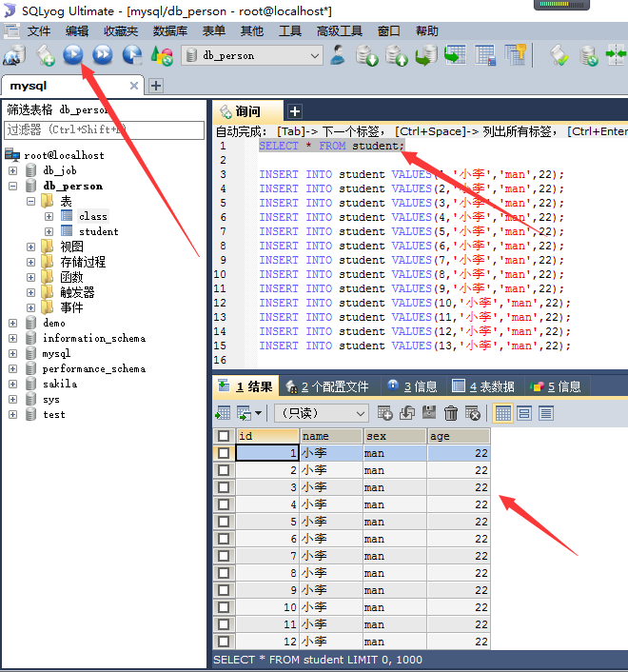
Task: Expand the class table node
Action: (x=49, y=216)
